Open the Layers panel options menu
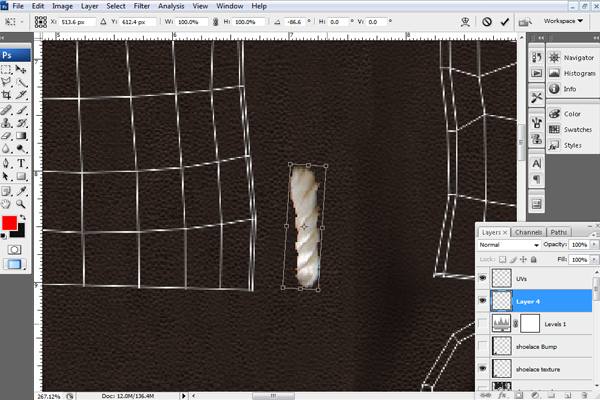 click(594, 234)
